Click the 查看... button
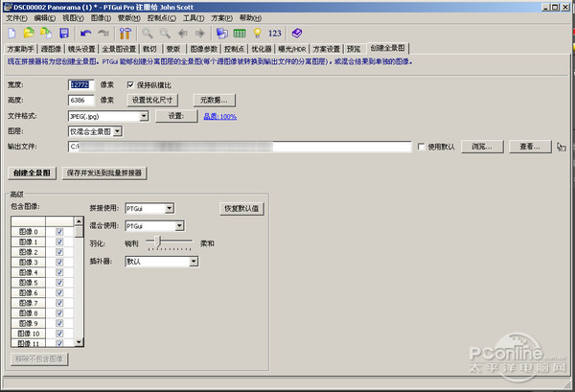 (x=530, y=147)
